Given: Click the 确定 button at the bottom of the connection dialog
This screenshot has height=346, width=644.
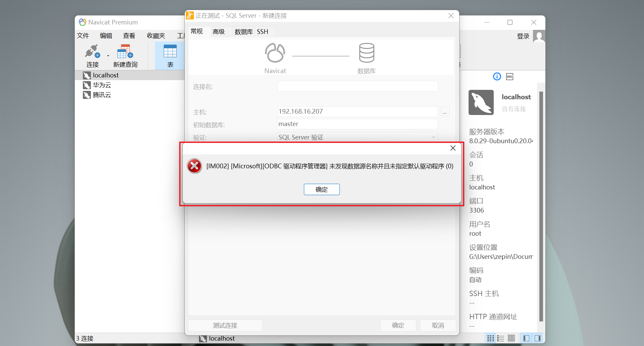Looking at the screenshot, I should tap(398, 325).
